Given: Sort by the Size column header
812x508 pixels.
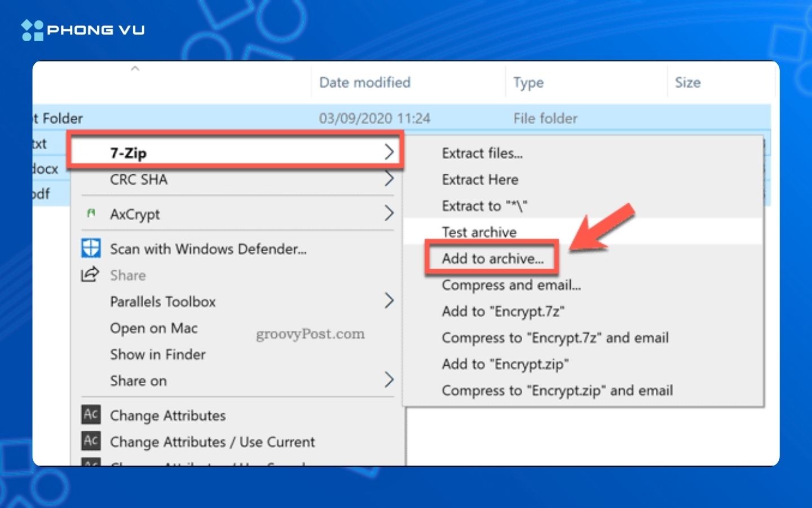Looking at the screenshot, I should click(x=688, y=82).
